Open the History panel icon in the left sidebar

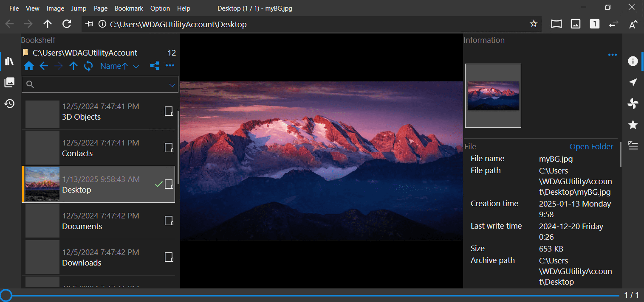9,103
